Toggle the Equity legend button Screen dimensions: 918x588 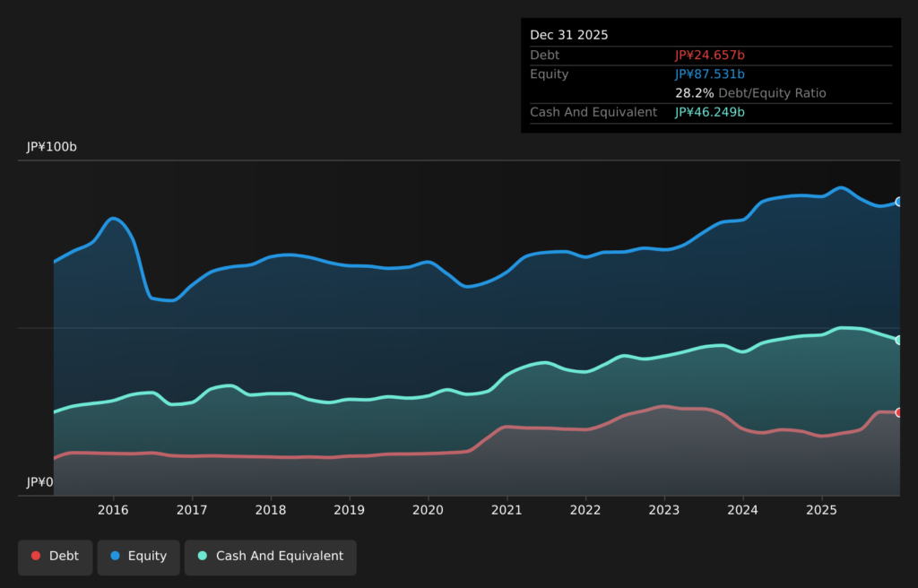point(138,557)
